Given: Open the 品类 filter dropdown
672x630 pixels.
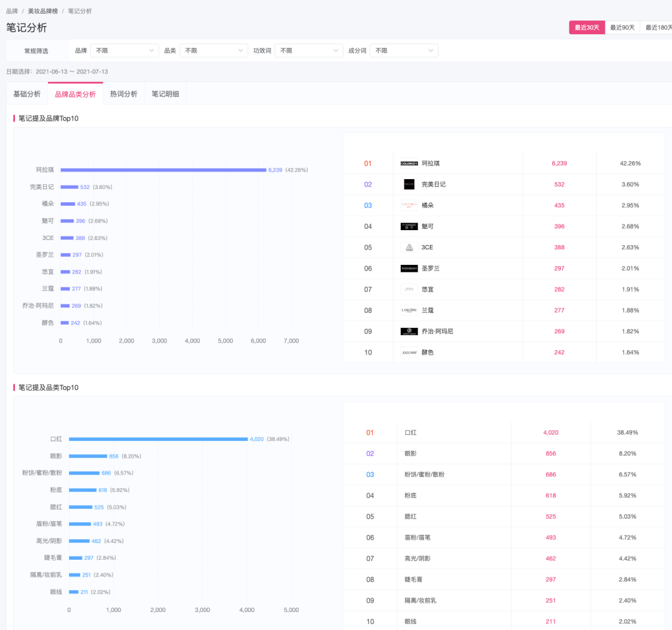Looking at the screenshot, I should [x=214, y=50].
